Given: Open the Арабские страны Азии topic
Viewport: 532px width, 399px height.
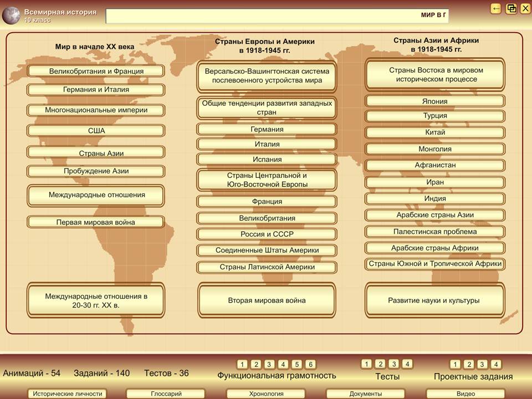Looking at the screenshot, I should (436, 215).
